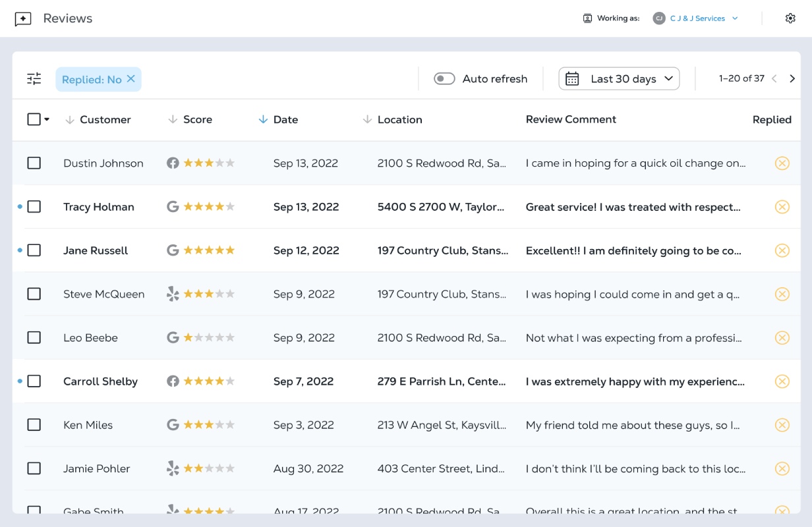The image size is (812, 527).
Task: Click Google icon in Tracy Holman row
Action: click(x=173, y=206)
